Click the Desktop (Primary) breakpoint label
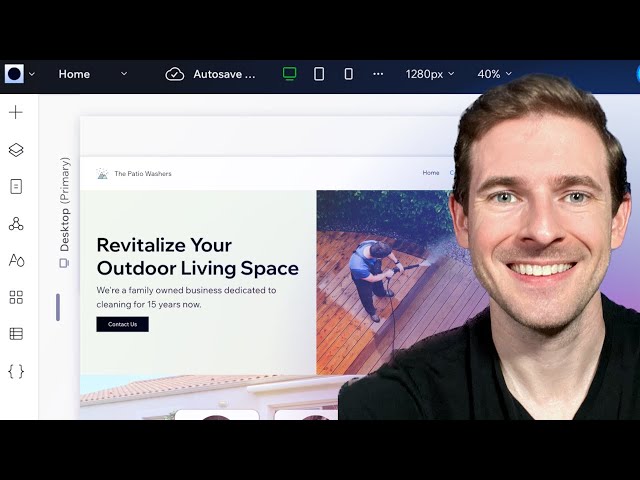The width and height of the screenshot is (640, 480). coord(64,212)
